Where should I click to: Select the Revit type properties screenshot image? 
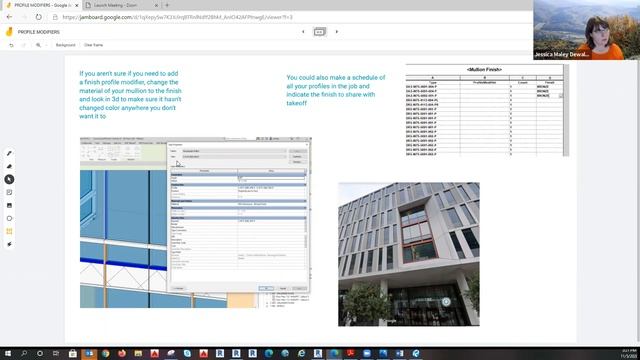196,222
